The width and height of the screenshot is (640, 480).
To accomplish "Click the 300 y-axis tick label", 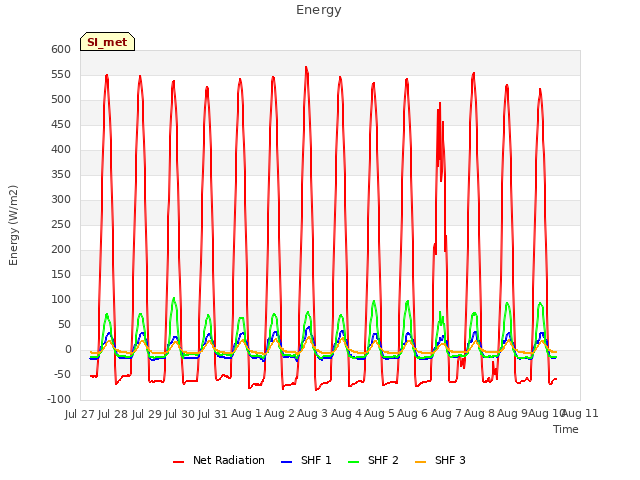I will (x=61, y=200).
